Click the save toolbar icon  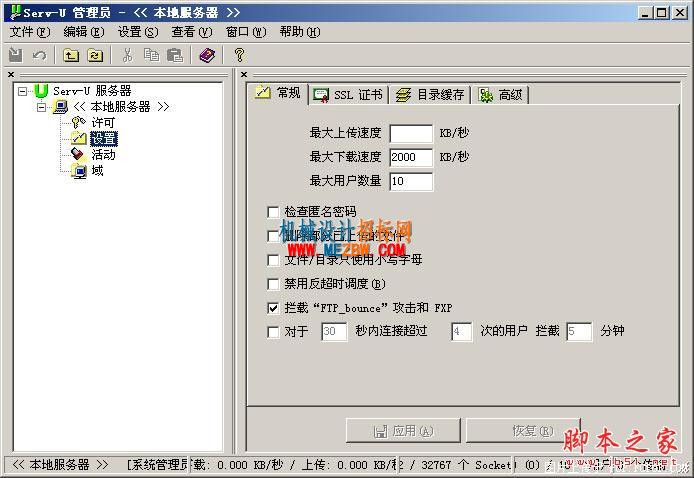pyautogui.click(x=15, y=55)
